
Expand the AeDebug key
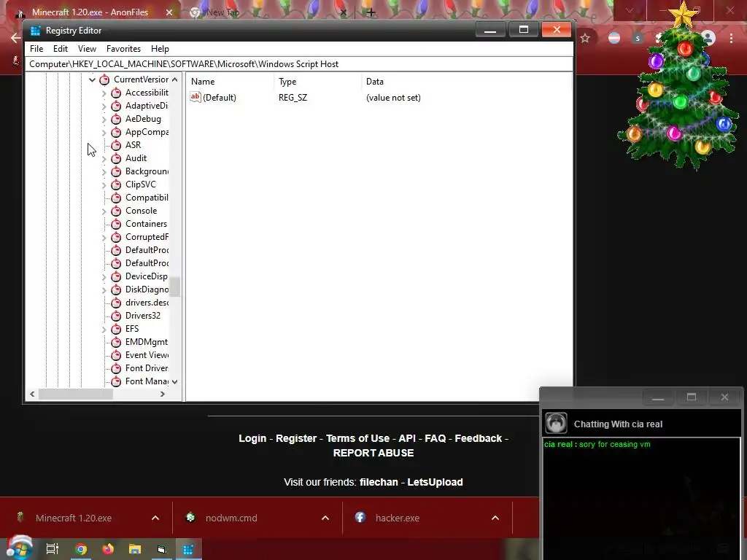pos(104,119)
